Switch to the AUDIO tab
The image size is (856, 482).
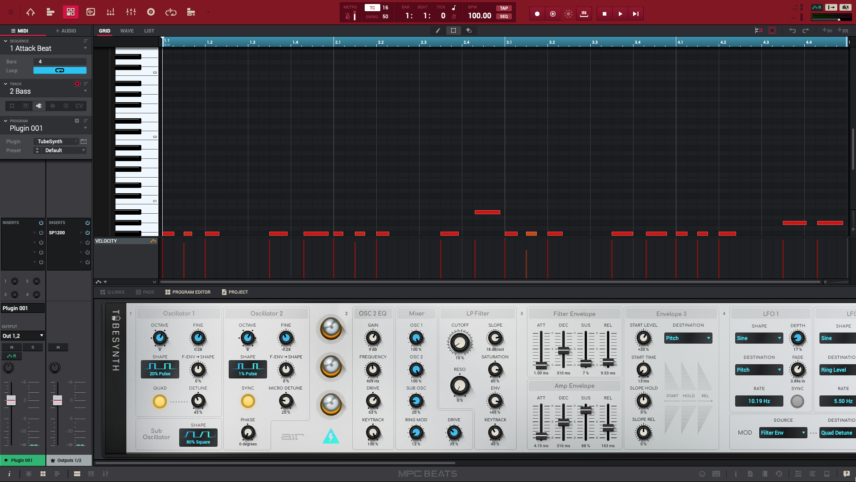pos(66,31)
